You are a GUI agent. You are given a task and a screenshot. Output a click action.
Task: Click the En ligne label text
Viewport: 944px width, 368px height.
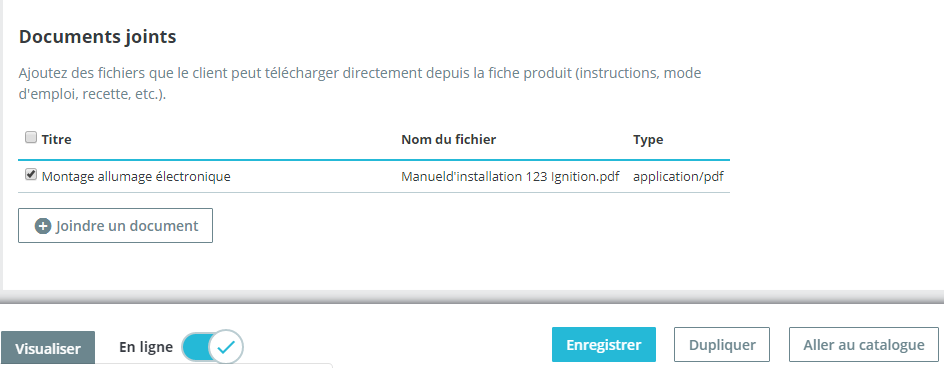click(146, 347)
